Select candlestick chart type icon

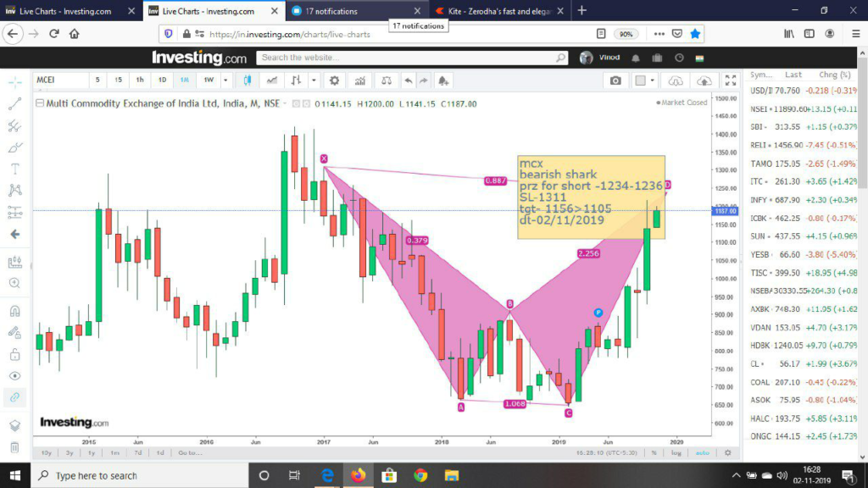click(248, 80)
